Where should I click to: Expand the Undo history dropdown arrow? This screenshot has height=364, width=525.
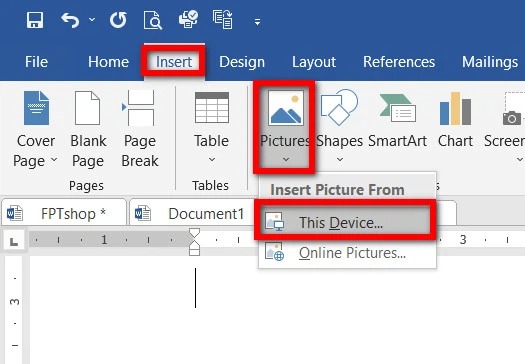tap(92, 20)
